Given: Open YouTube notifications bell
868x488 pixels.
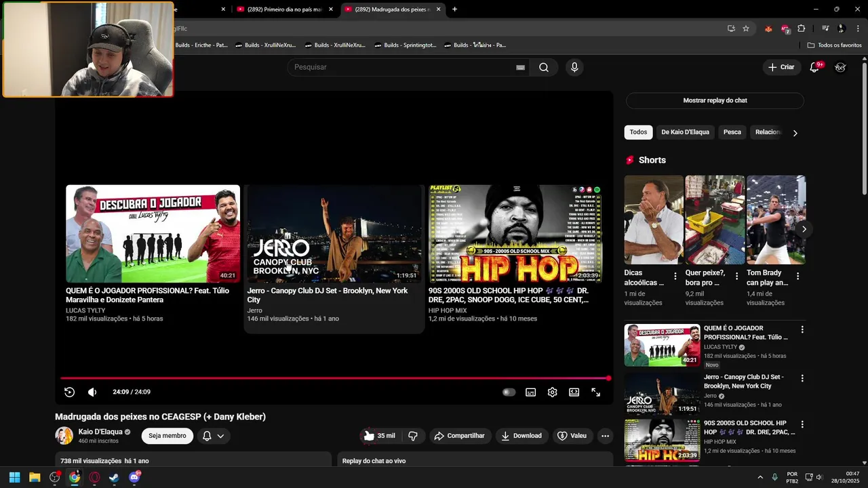Looking at the screenshot, I should (x=814, y=67).
